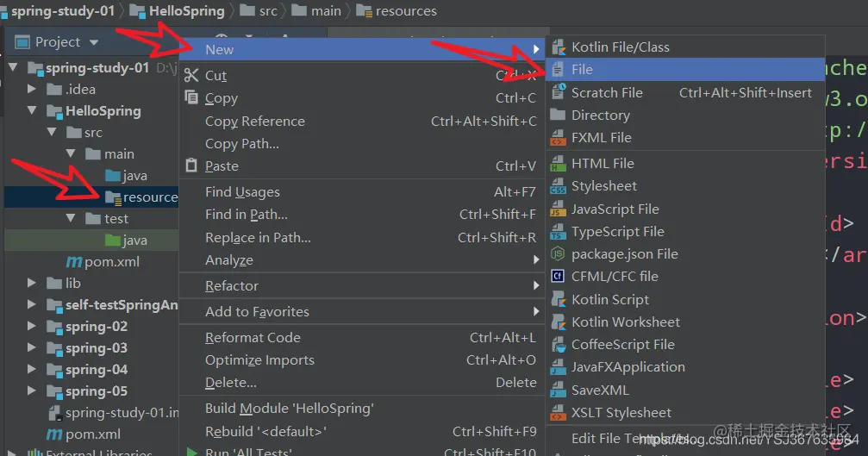Click the Maven icon beside HelloSpring pom.xml
Viewport: 868px width, 456px height.
point(74,262)
